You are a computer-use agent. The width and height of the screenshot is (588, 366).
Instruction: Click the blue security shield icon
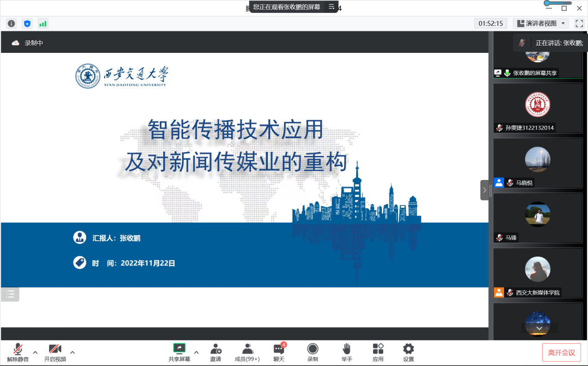pos(27,24)
